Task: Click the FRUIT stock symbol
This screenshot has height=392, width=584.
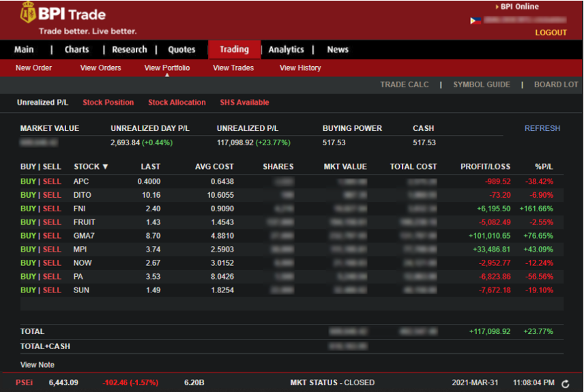Action: (84, 222)
